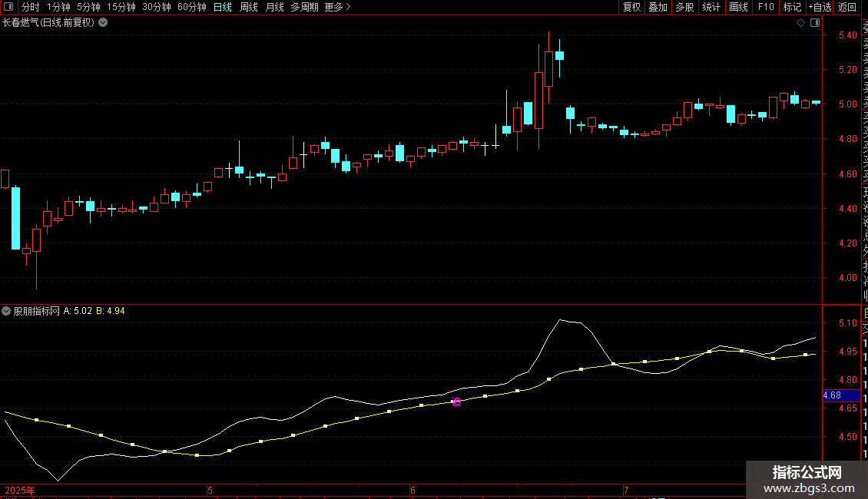The height and width of the screenshot is (499, 868).
Task: Click the 返回 back button
Action: click(x=847, y=7)
